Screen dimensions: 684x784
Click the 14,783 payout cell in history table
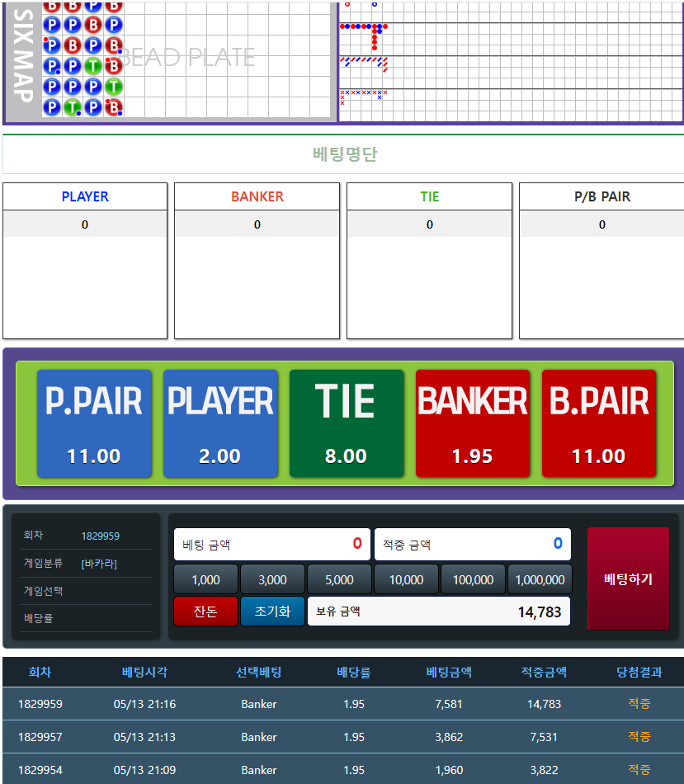[x=544, y=704]
